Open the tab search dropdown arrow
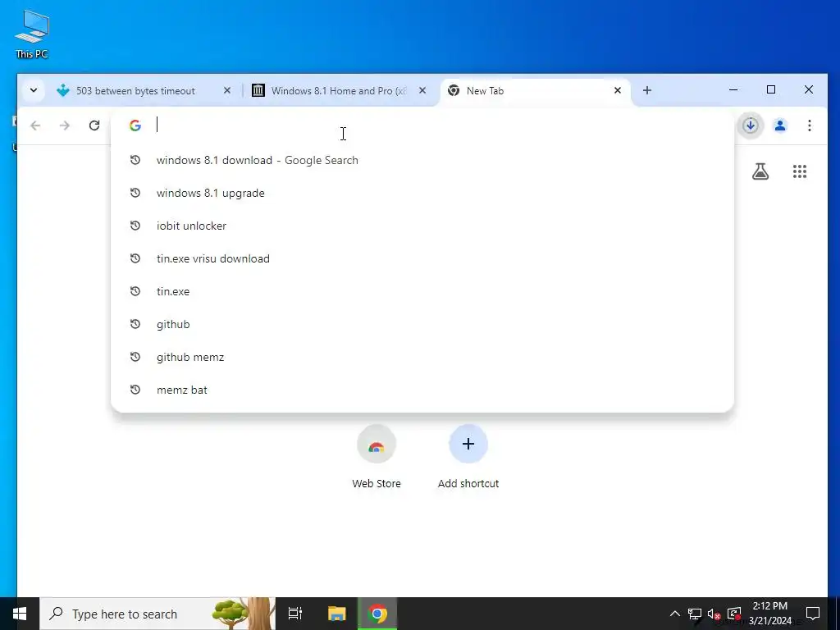The image size is (840, 630). pos(34,90)
